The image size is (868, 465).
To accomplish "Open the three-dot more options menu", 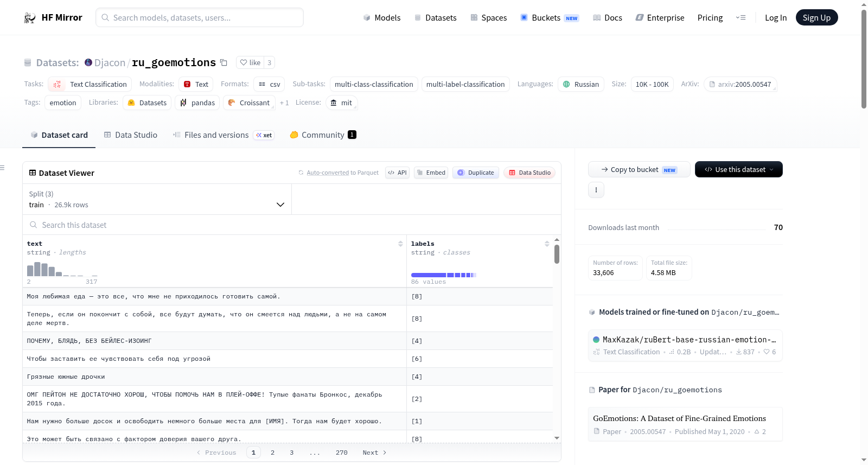I will tap(596, 190).
